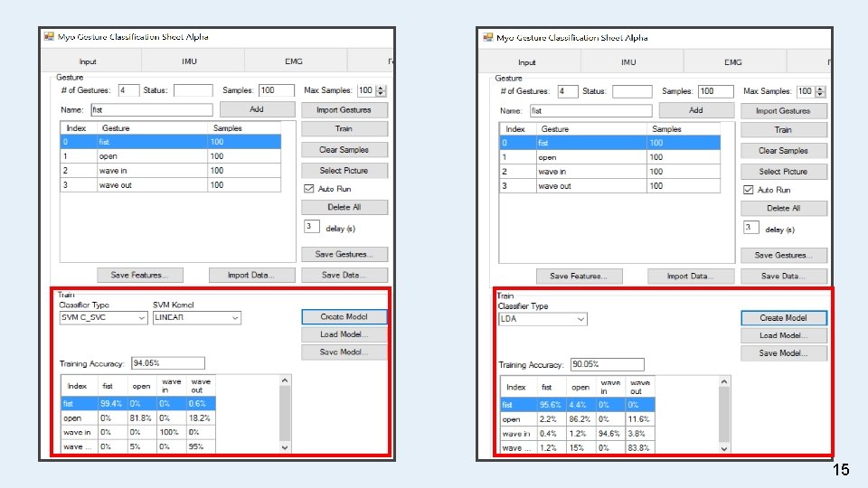Click Train button in right window

784,130
